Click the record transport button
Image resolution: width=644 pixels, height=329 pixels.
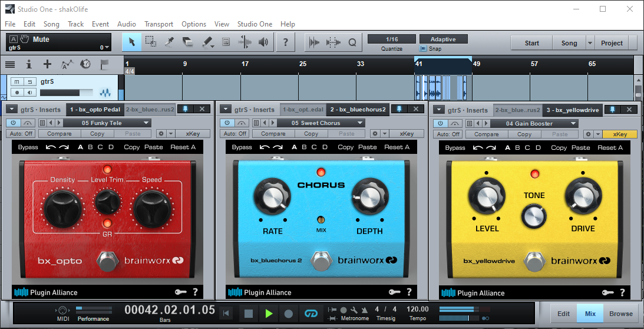coord(289,314)
